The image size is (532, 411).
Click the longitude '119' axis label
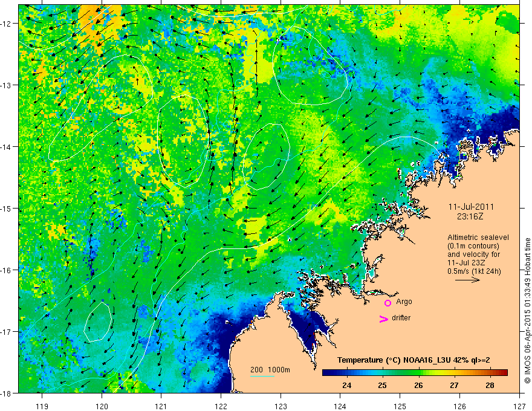click(x=42, y=406)
